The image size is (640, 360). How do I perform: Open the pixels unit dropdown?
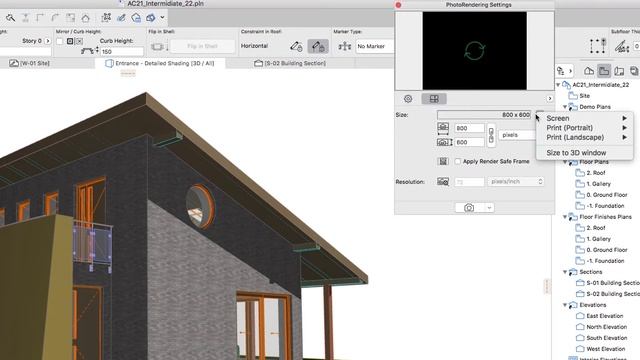pyautogui.click(x=517, y=135)
